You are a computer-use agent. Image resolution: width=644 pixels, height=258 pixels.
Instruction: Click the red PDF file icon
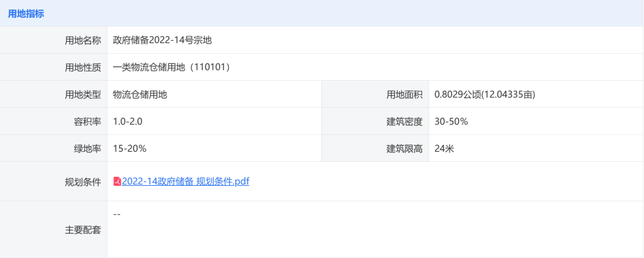pos(117,182)
